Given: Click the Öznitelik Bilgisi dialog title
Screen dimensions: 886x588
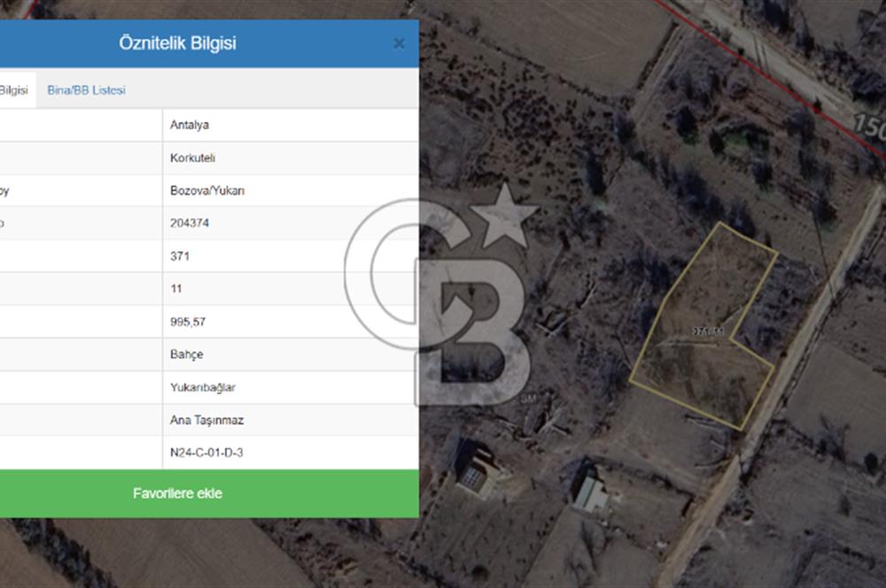Looking at the screenshot, I should (177, 43).
